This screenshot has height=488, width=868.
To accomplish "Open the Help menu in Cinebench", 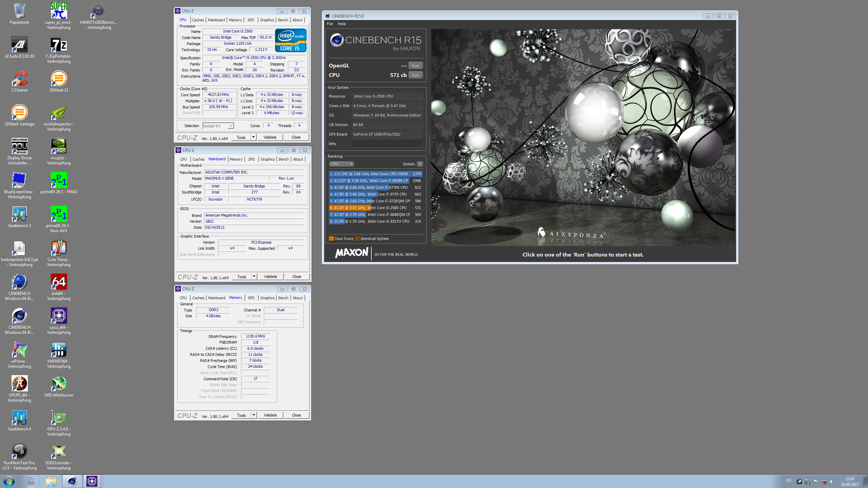I will tap(342, 24).
